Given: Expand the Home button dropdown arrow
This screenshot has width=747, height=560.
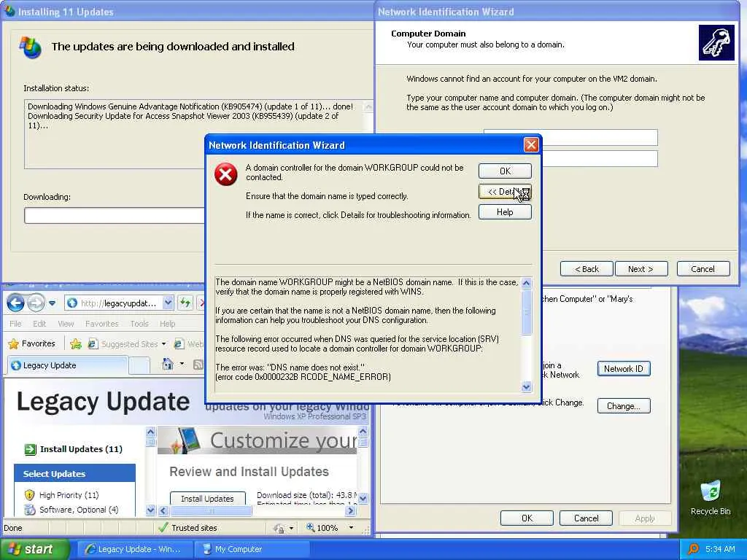Looking at the screenshot, I should (182, 365).
